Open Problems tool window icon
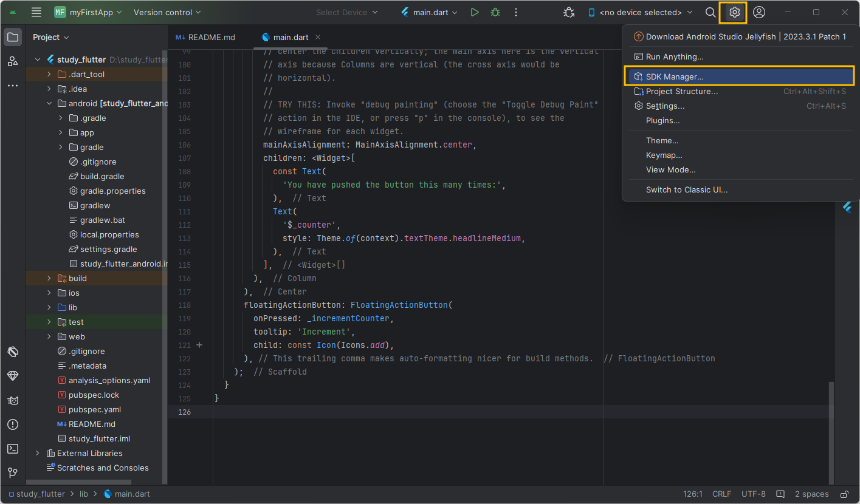Screen dimensions: 860x504 13,424
